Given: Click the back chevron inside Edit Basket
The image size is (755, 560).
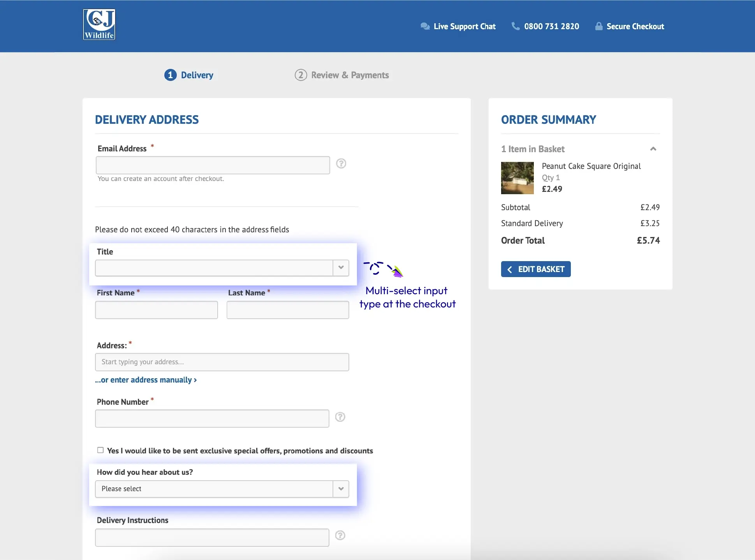Looking at the screenshot, I should click(x=510, y=269).
